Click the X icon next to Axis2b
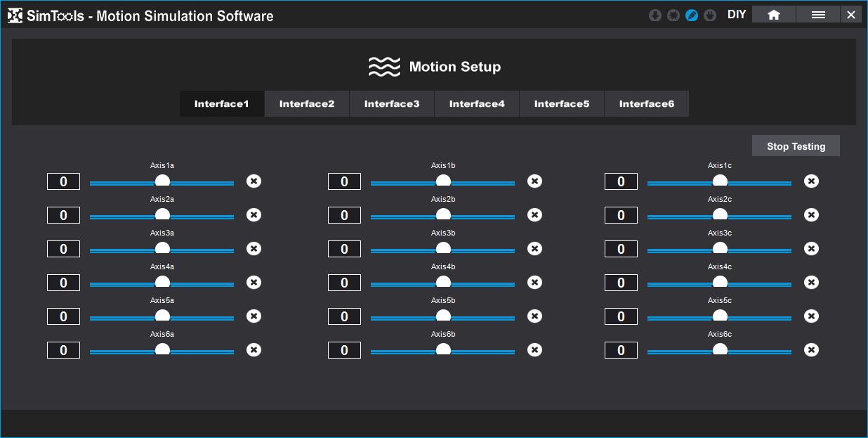Viewport: 868px width, 438px height. point(534,215)
